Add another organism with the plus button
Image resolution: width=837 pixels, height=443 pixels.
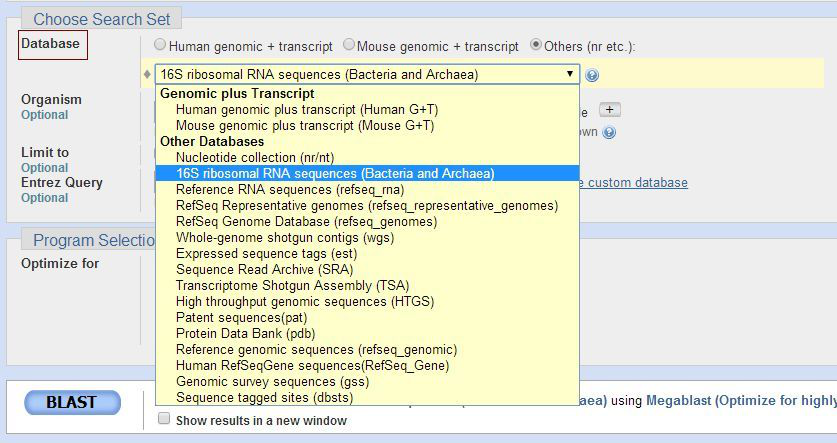point(610,110)
